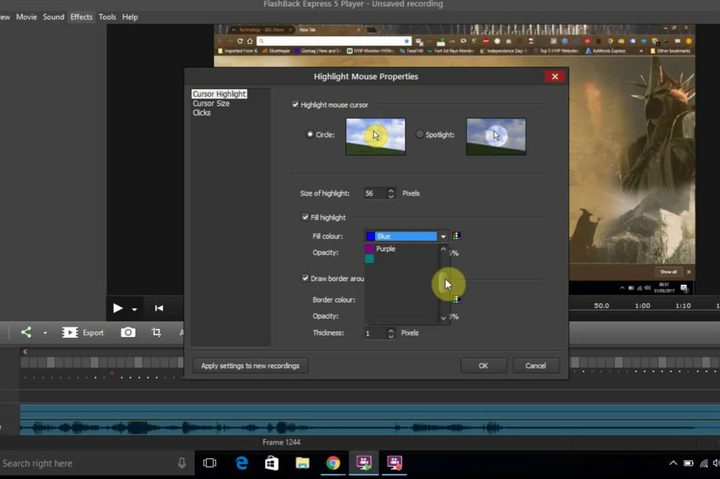Open the Microsoft Store taskbar icon
This screenshot has width=720, height=479.
tap(271, 463)
